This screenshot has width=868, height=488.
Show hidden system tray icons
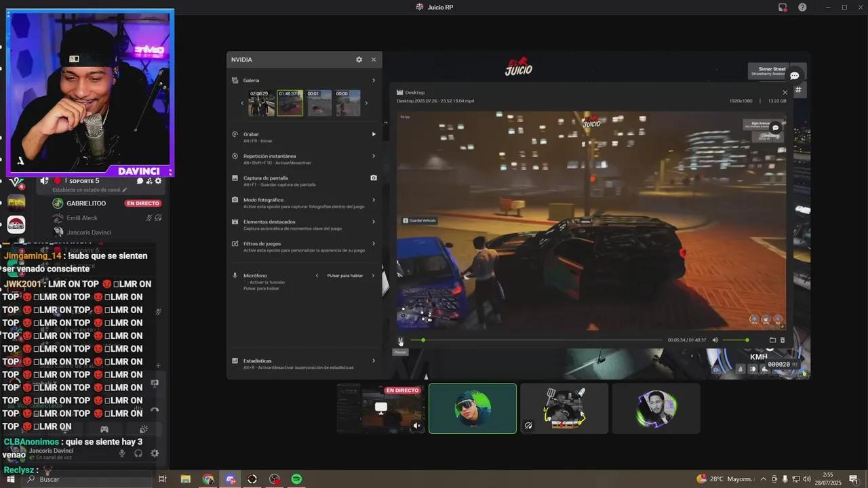click(x=764, y=479)
